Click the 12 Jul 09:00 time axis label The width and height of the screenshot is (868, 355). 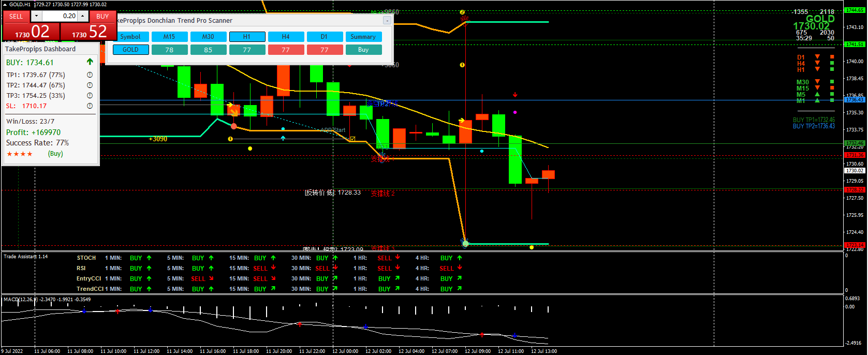[x=478, y=351]
